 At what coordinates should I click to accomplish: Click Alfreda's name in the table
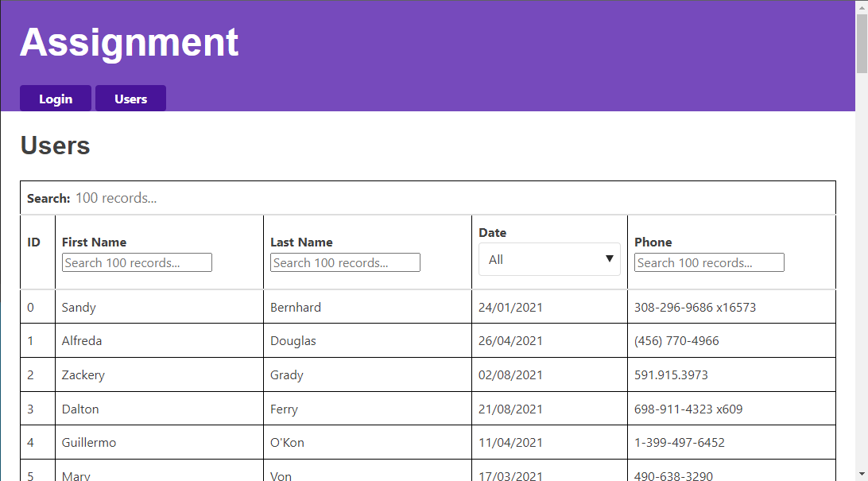click(x=82, y=340)
